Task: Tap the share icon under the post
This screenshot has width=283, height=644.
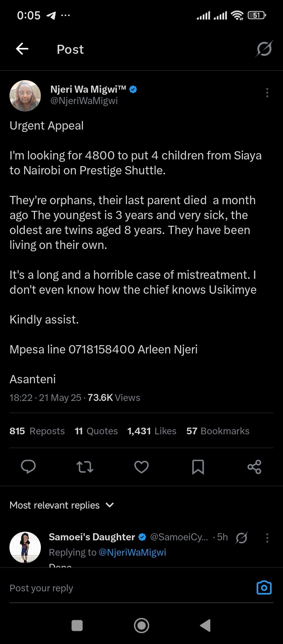Action: (254, 467)
